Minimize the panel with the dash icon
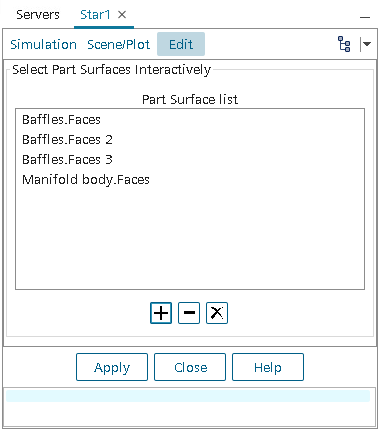Viewport: 380px width, 430px height. pyautogui.click(x=365, y=17)
